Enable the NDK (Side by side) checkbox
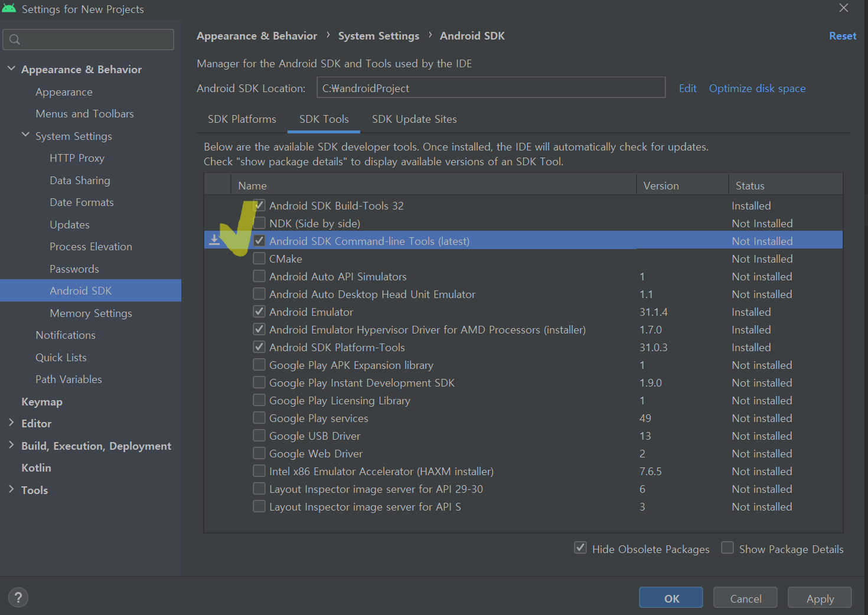This screenshot has width=868, height=615. [259, 223]
